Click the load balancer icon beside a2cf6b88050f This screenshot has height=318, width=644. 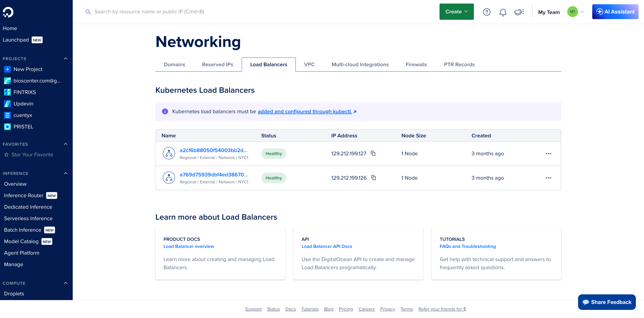169,153
